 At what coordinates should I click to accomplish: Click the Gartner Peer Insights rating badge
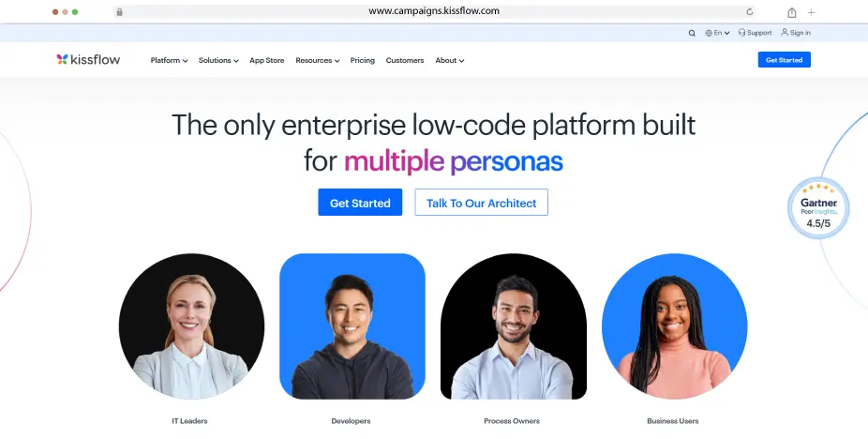click(x=818, y=208)
